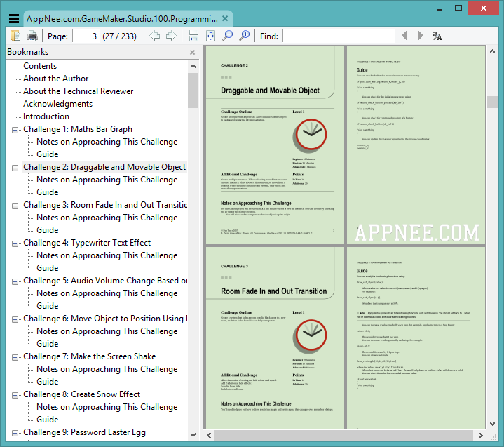Click the Zoom In magnifier
This screenshot has width=504, height=447.
coord(245,36)
